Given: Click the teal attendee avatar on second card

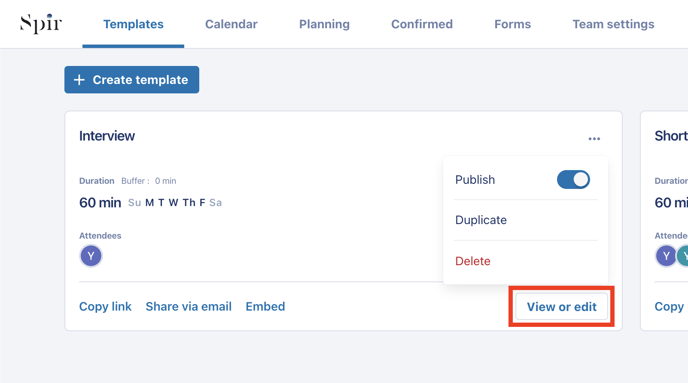Looking at the screenshot, I should click(x=683, y=256).
